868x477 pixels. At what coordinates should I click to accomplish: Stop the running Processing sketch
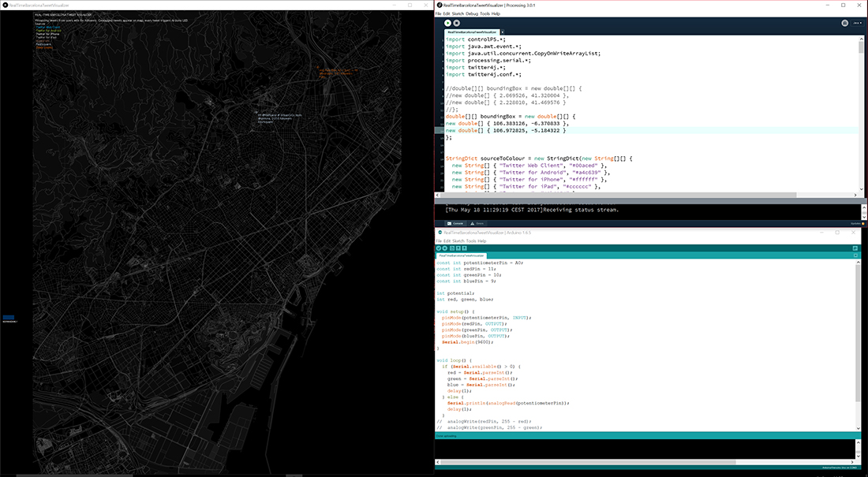coord(456,23)
